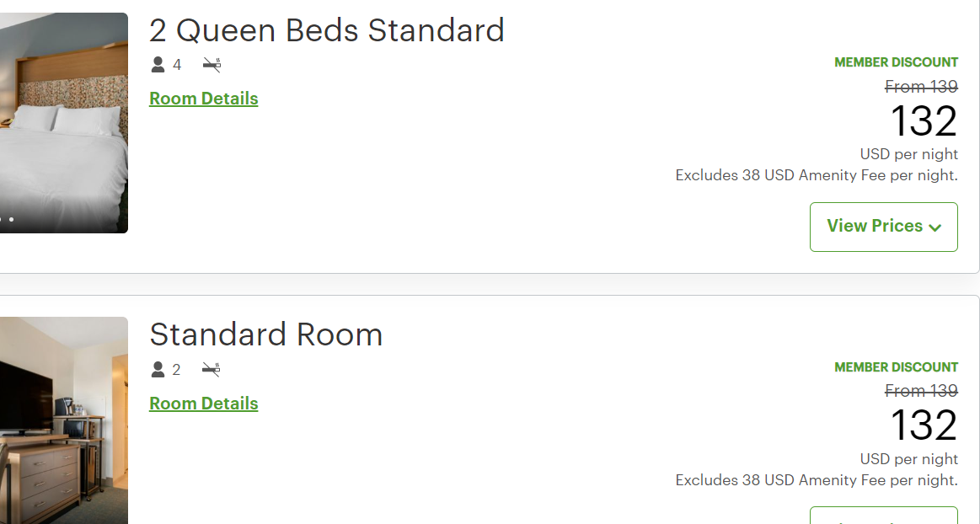Open Room Details for 2 Queen Beds Standard

203,99
